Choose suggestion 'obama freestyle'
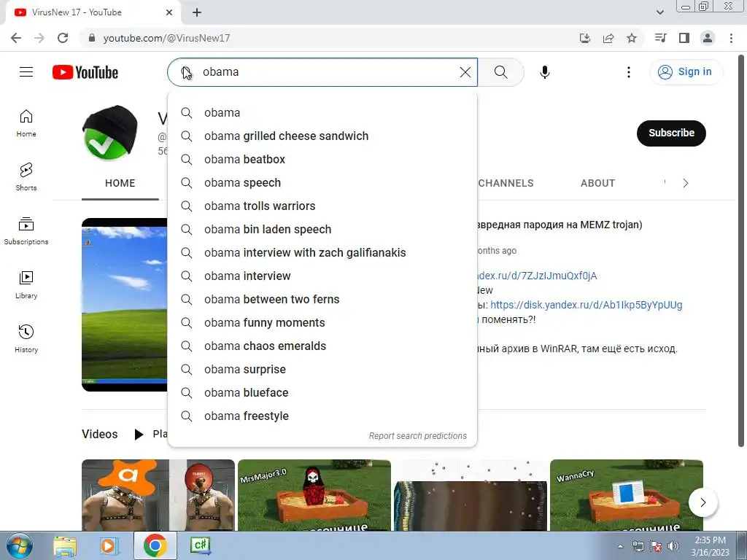 (322, 416)
